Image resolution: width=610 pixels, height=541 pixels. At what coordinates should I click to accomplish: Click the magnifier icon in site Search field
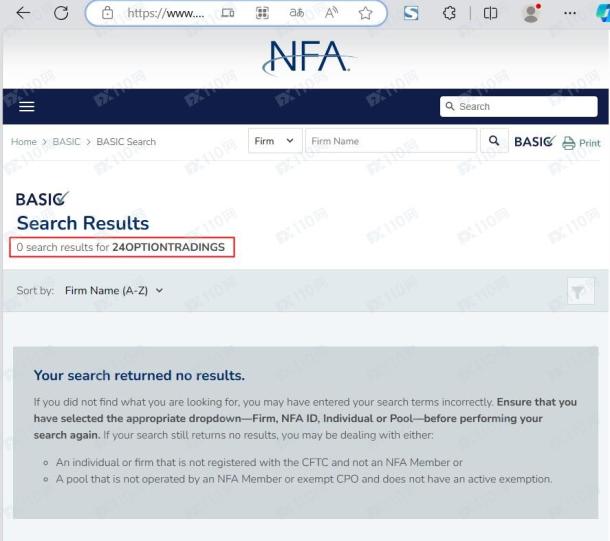450,106
